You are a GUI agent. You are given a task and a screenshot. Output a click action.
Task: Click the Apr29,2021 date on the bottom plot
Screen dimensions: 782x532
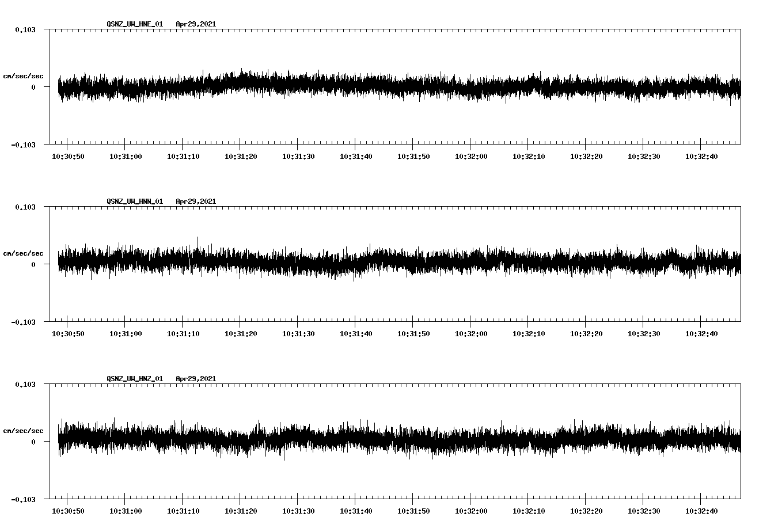tap(196, 378)
